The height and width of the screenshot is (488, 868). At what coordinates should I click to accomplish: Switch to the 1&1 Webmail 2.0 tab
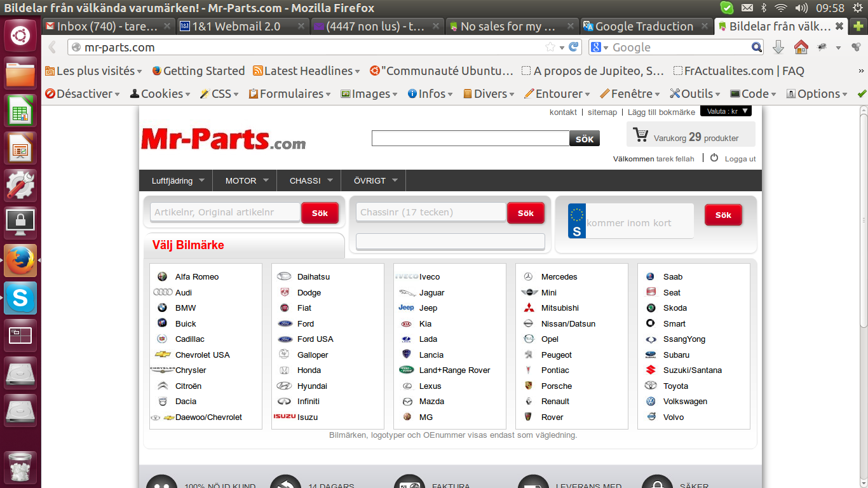click(242, 26)
